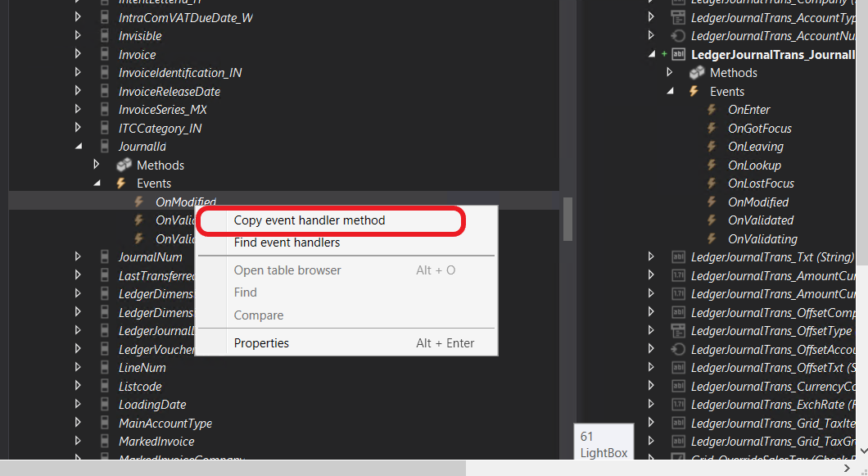
Task: Collapse Events under LedgerJournalTrans_Journall
Action: pyautogui.click(x=669, y=91)
